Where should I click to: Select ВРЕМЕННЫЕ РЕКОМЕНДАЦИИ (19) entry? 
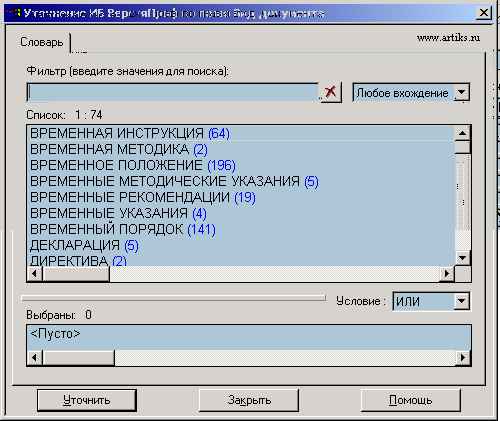pos(143,197)
